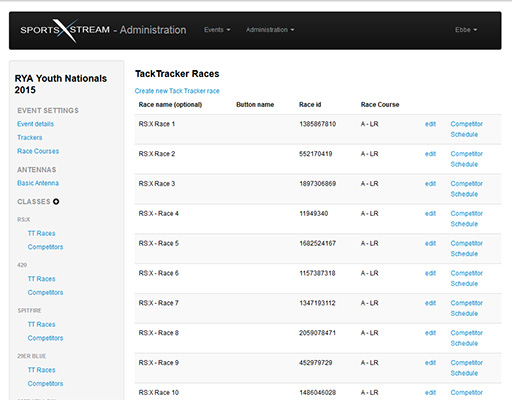Open TT Races under 420 class

pos(41,279)
